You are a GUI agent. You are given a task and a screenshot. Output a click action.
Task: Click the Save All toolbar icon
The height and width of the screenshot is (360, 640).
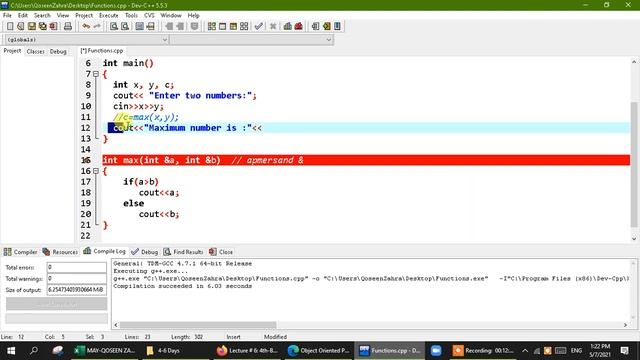42,26
